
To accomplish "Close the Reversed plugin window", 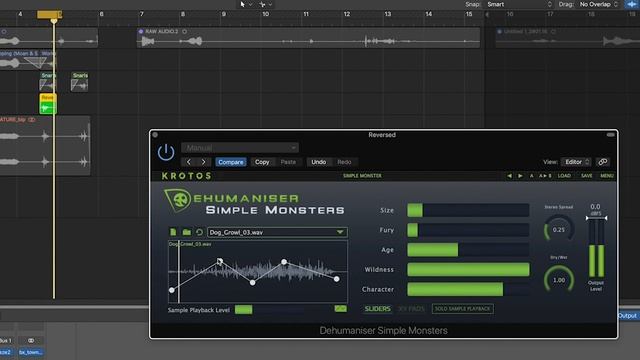I will [x=155, y=135].
